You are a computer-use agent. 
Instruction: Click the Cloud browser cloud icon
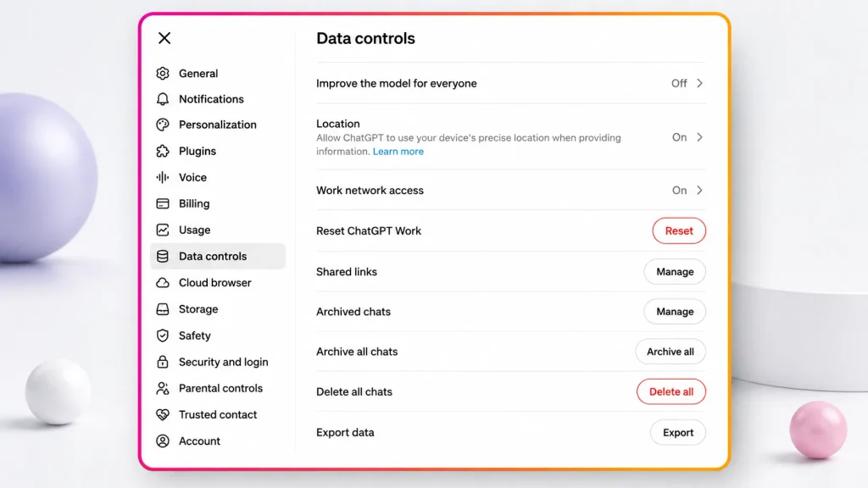coord(163,283)
